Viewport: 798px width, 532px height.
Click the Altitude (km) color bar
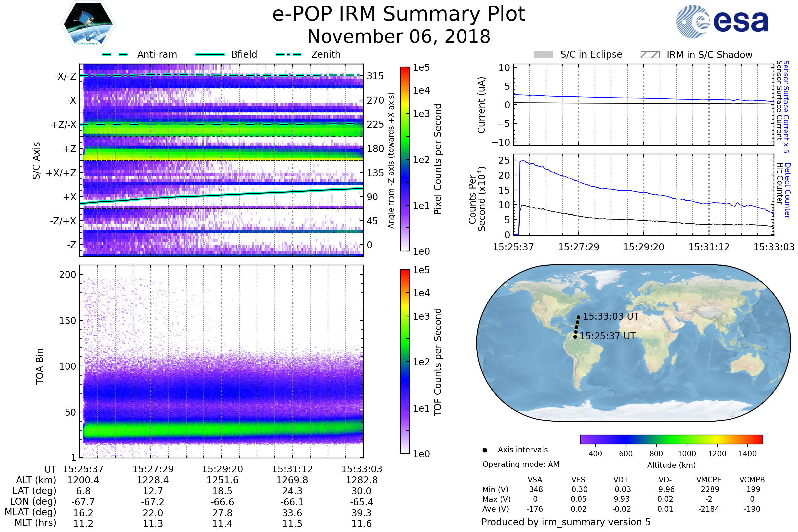pyautogui.click(x=671, y=439)
